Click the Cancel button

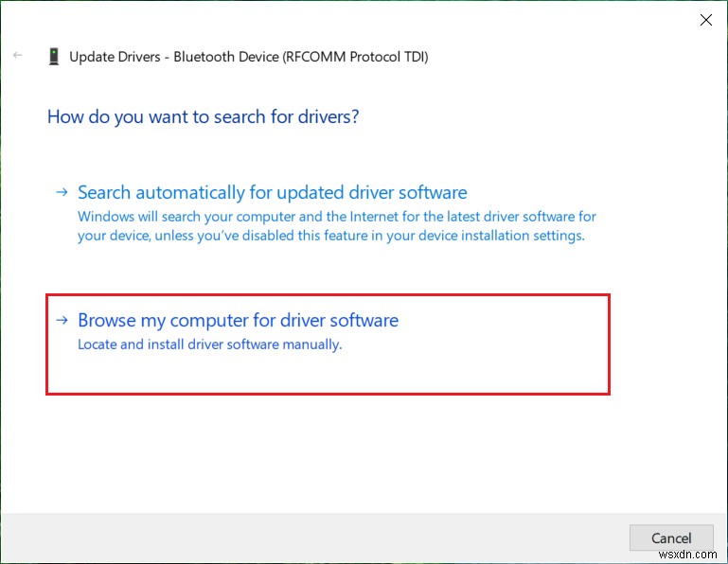coord(671,538)
